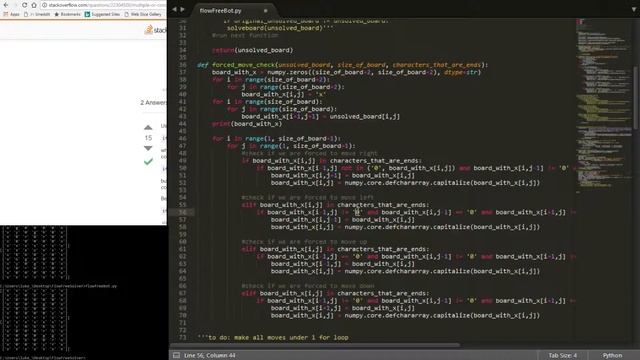The height and width of the screenshot is (360, 640).
Task: Click line number 56 in gutter
Action: (x=182, y=212)
